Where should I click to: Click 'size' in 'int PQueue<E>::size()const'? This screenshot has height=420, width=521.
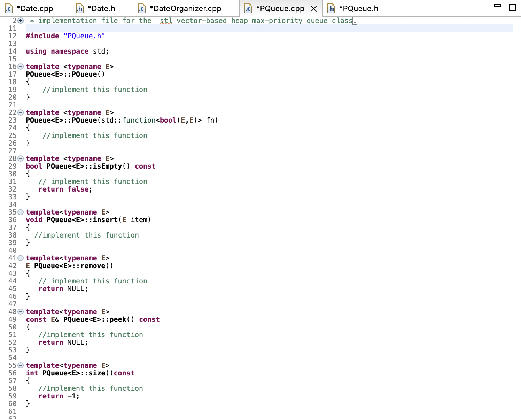pyautogui.click(x=97, y=373)
